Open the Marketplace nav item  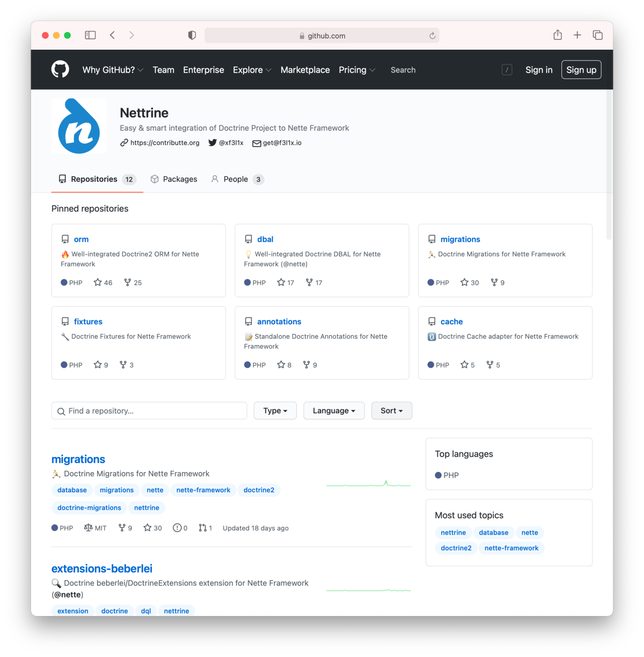pyautogui.click(x=305, y=70)
